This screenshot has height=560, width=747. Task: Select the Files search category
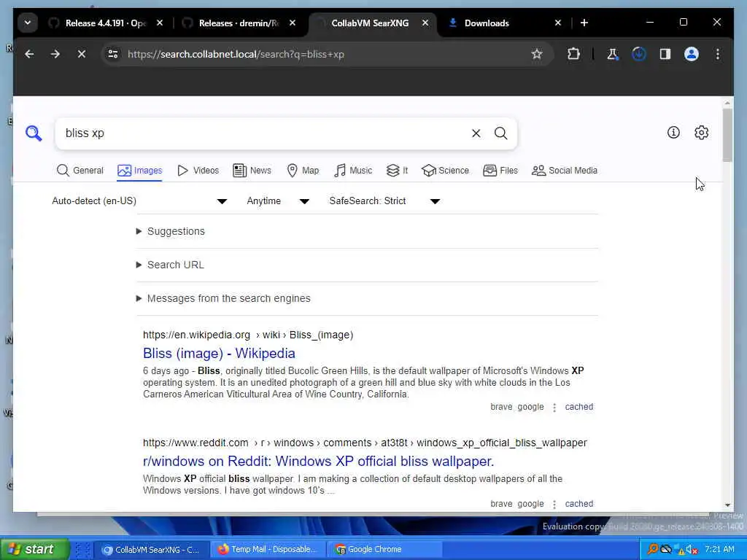[x=500, y=171]
